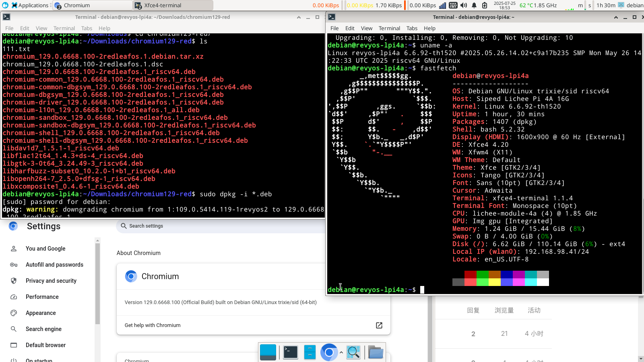Open the Application Finder magnifier in the dock
Screen dimensions: 644x362
point(353,352)
